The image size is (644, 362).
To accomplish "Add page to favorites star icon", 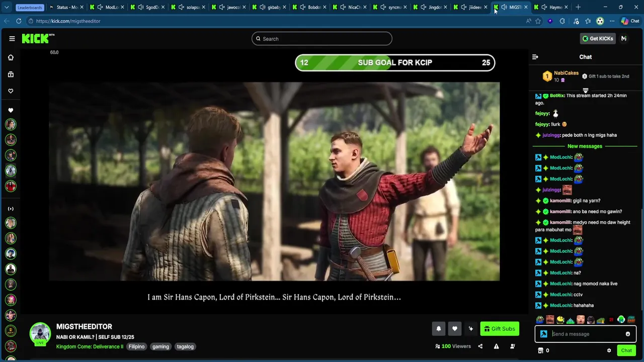I will [538, 21].
